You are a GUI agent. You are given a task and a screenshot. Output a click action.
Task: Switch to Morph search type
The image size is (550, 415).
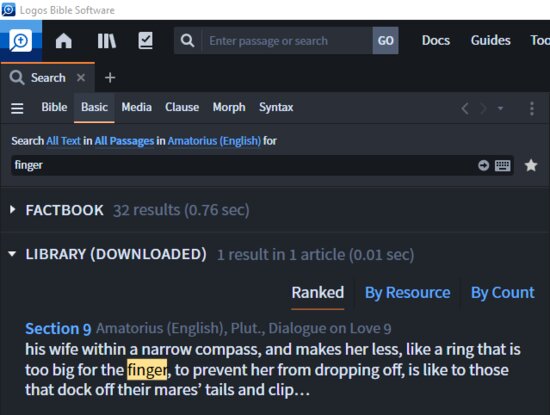(229, 107)
